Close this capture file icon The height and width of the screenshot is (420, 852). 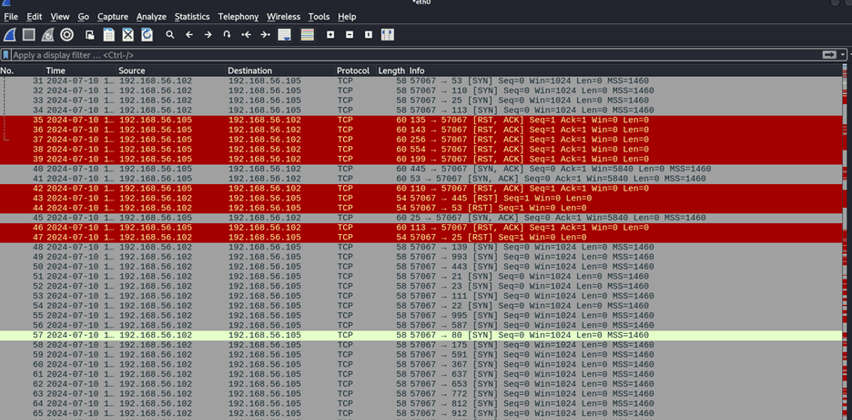click(x=128, y=35)
